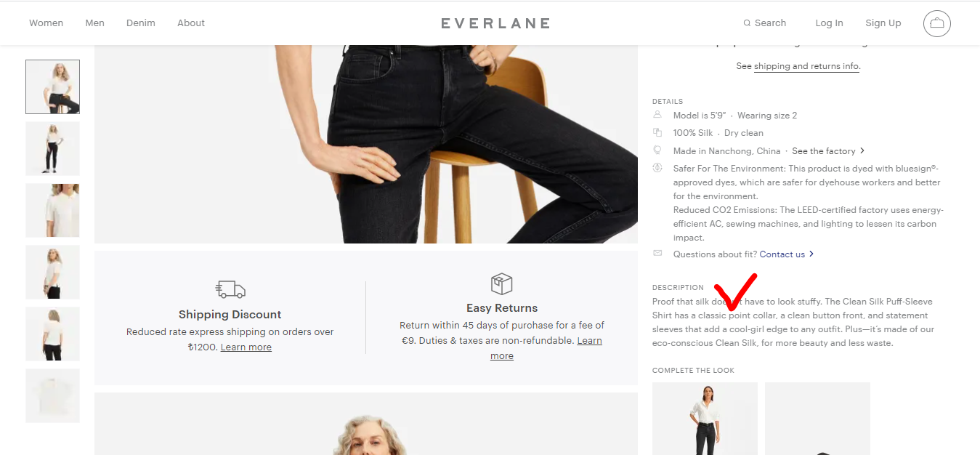980x455 pixels.
Task: Expand the See the factory chevron
Action: pyautogui.click(x=862, y=151)
